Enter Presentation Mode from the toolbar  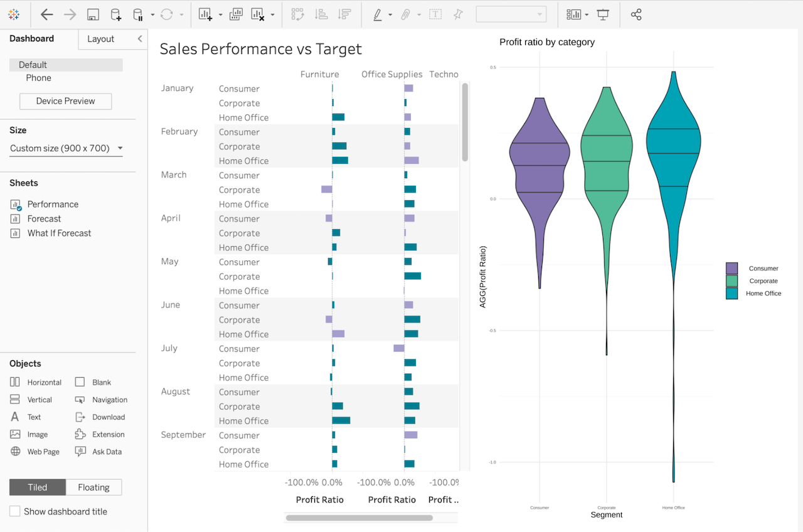[x=603, y=14]
